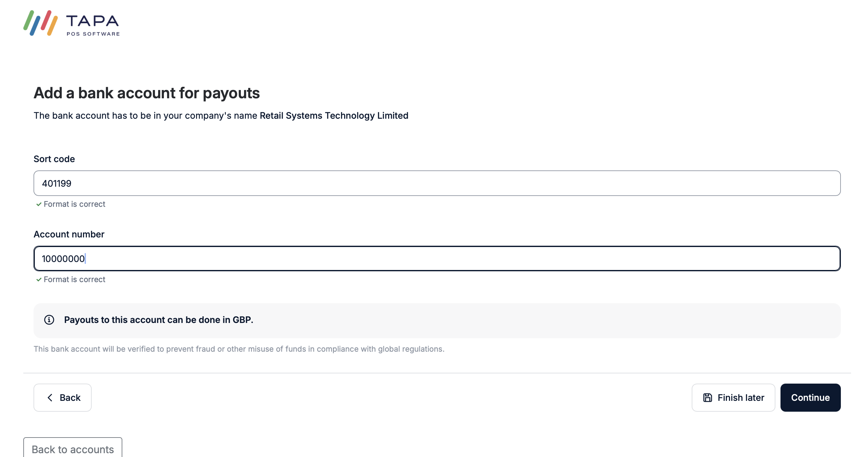Click the TAPA logo
This screenshot has height=457, width=868.
[x=71, y=24]
